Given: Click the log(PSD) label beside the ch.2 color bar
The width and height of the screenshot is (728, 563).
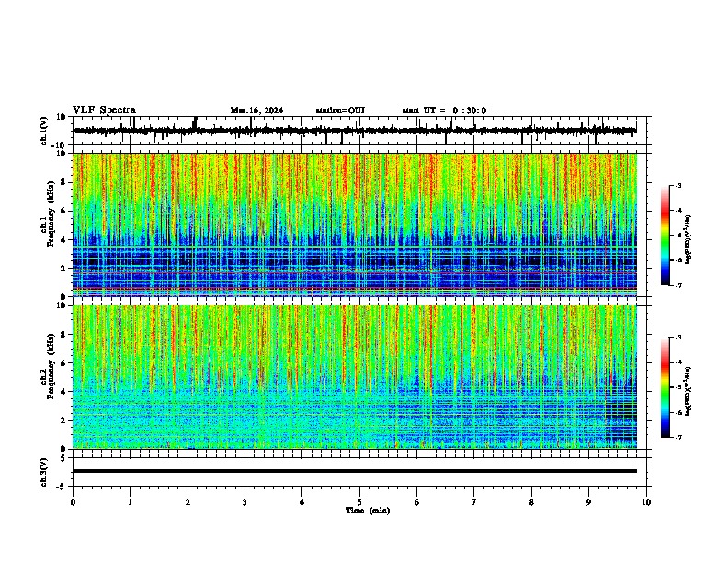Looking at the screenshot, I should pyautogui.click(x=688, y=391).
